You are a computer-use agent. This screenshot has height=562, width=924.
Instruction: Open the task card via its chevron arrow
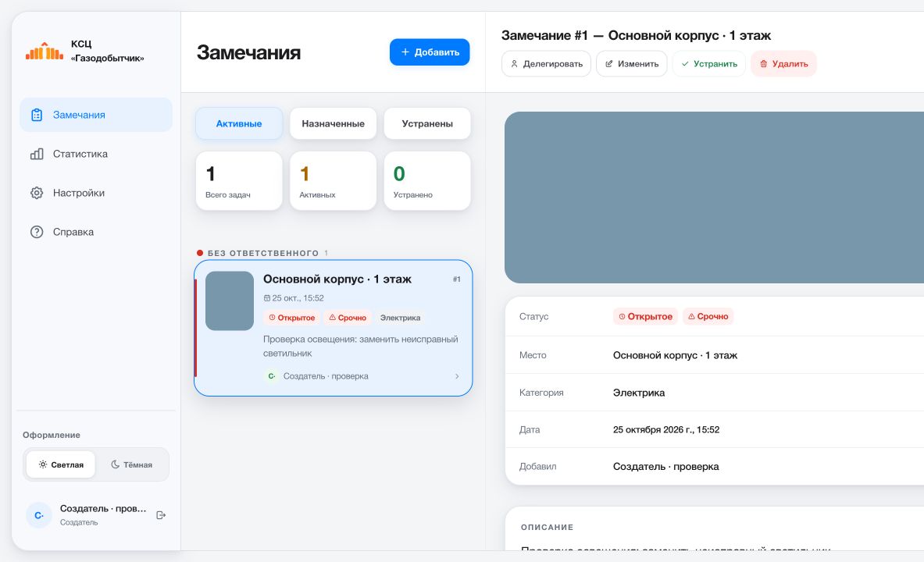(x=457, y=376)
